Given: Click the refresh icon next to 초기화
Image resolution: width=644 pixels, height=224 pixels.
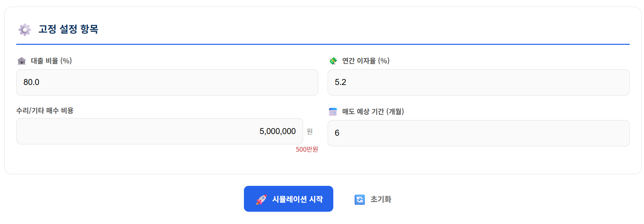Looking at the screenshot, I should [360, 199].
